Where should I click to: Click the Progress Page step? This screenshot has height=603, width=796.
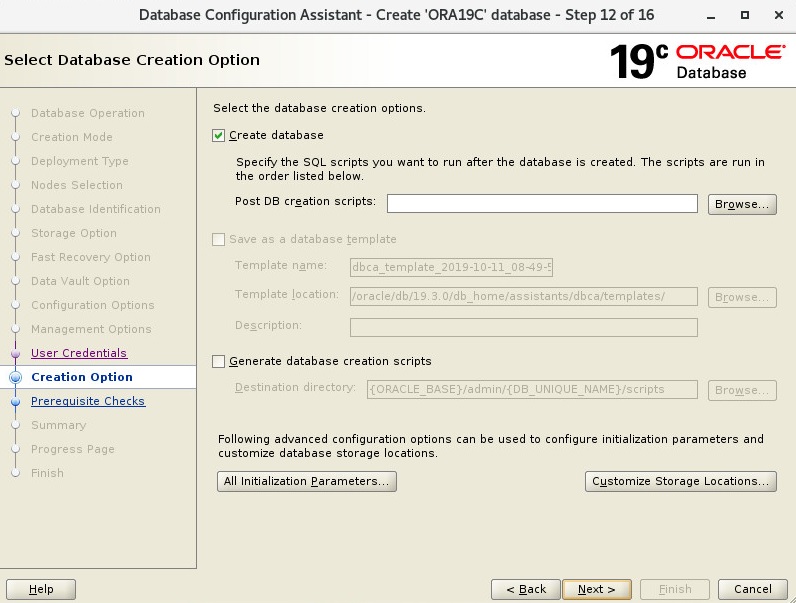pyautogui.click(x=73, y=449)
